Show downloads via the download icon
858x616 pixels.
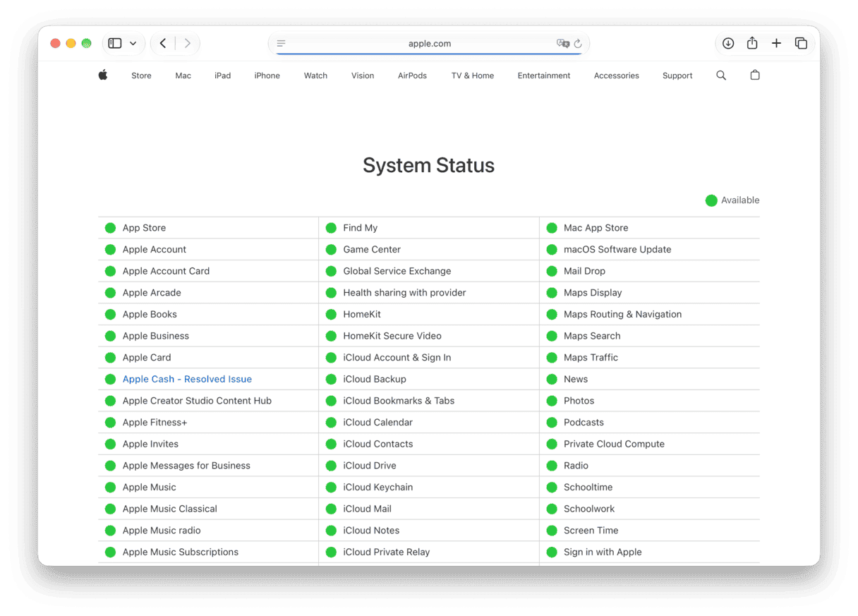coord(728,44)
